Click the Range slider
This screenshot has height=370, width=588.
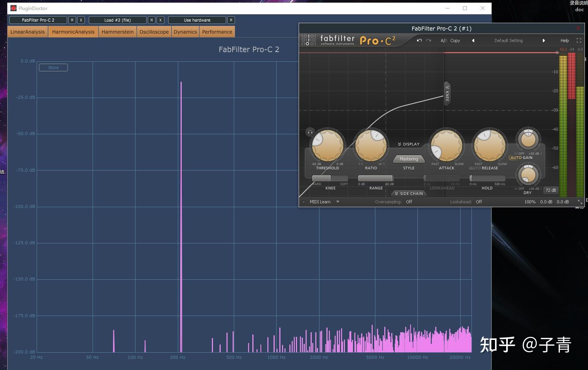pos(375,178)
